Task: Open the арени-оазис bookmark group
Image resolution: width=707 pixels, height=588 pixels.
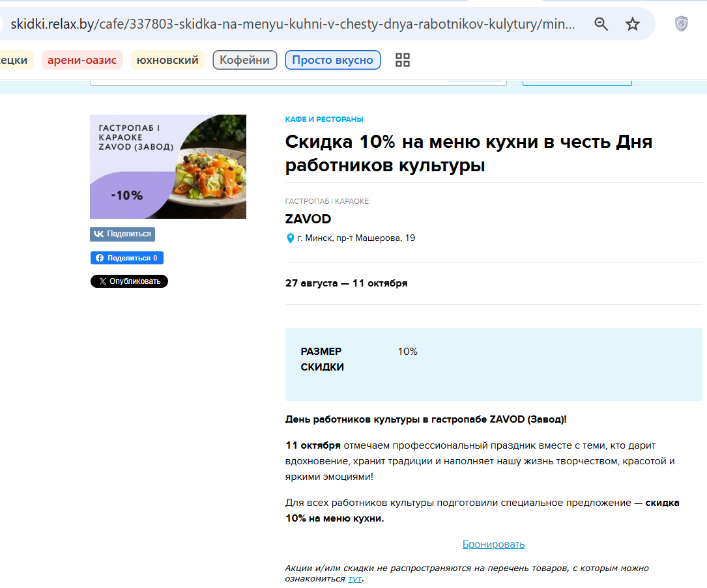Action: click(x=82, y=60)
